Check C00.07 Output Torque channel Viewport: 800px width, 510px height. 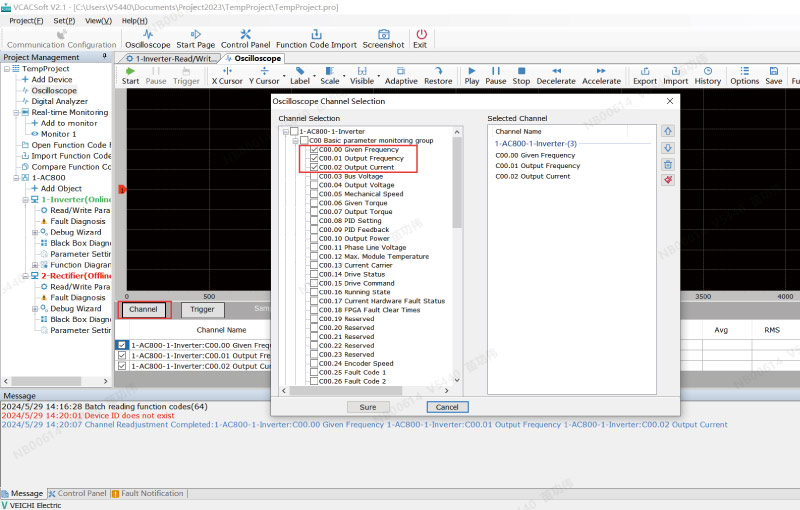[x=314, y=212]
